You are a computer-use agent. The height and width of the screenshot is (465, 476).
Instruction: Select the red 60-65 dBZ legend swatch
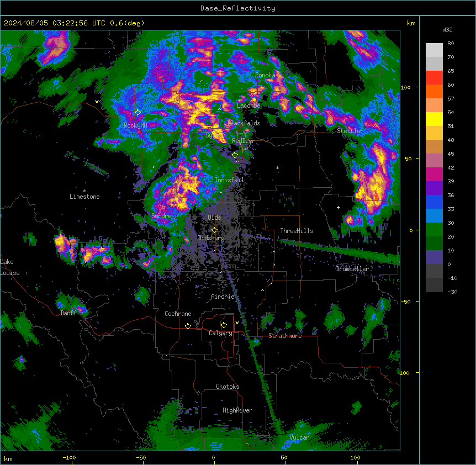click(x=434, y=78)
